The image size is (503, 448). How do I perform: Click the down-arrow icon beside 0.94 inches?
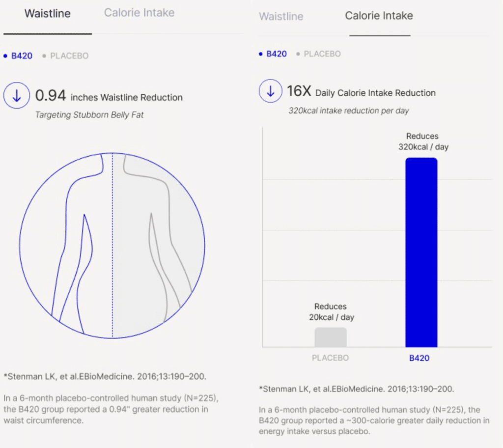tap(17, 96)
